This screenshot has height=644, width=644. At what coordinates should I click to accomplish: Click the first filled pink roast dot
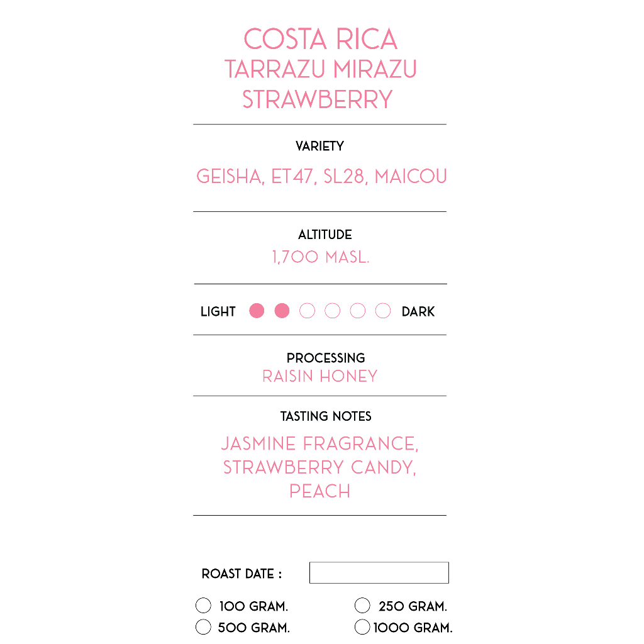click(257, 311)
